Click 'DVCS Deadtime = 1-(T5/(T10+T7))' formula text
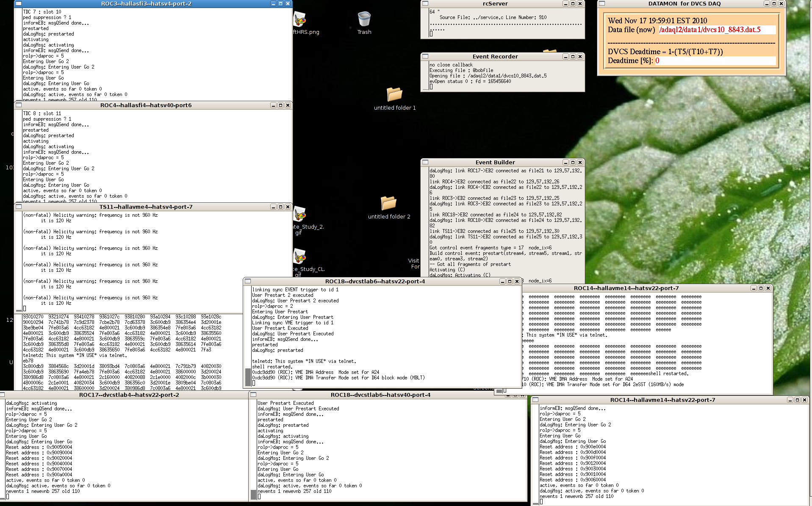812x506 pixels. point(665,52)
